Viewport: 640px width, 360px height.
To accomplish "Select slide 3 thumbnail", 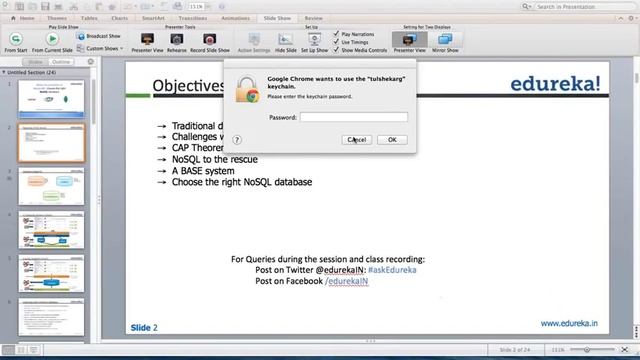I will [51, 186].
